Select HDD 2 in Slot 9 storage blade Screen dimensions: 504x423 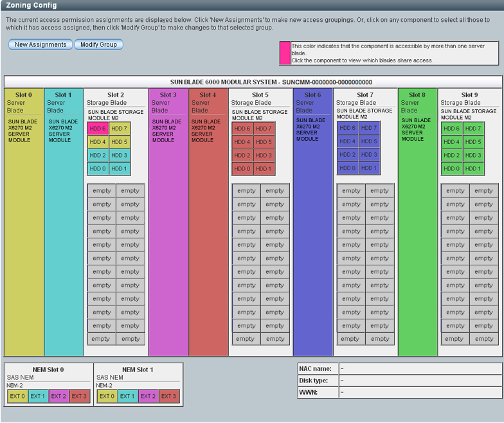tap(452, 156)
